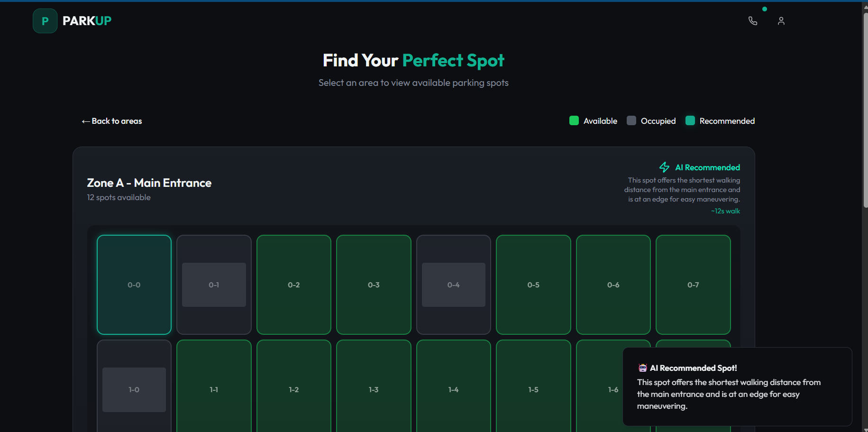Select parking spot 1-4
The image size is (868, 432).
454,386
